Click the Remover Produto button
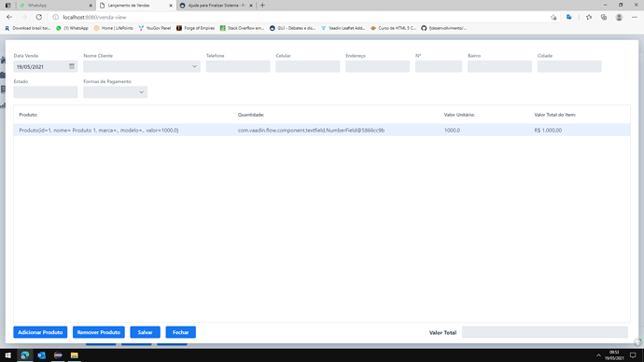Screen dimensions: 644x362 (x=99, y=332)
